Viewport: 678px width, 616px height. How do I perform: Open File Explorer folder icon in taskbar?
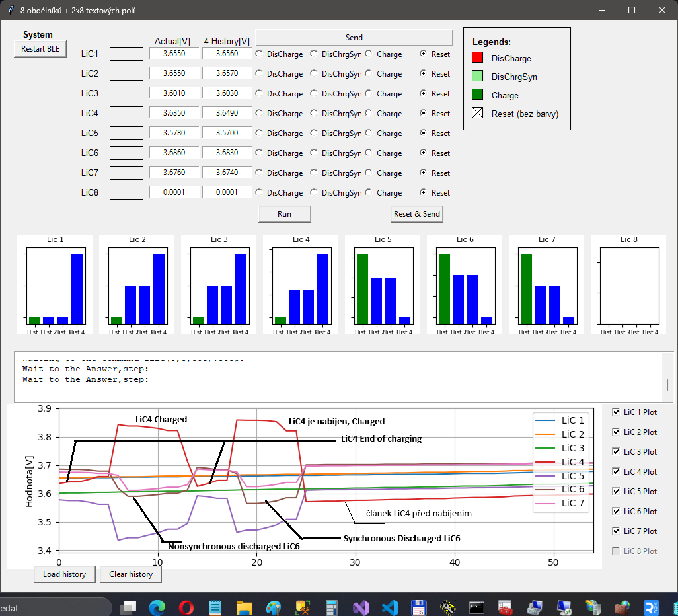pos(244,607)
